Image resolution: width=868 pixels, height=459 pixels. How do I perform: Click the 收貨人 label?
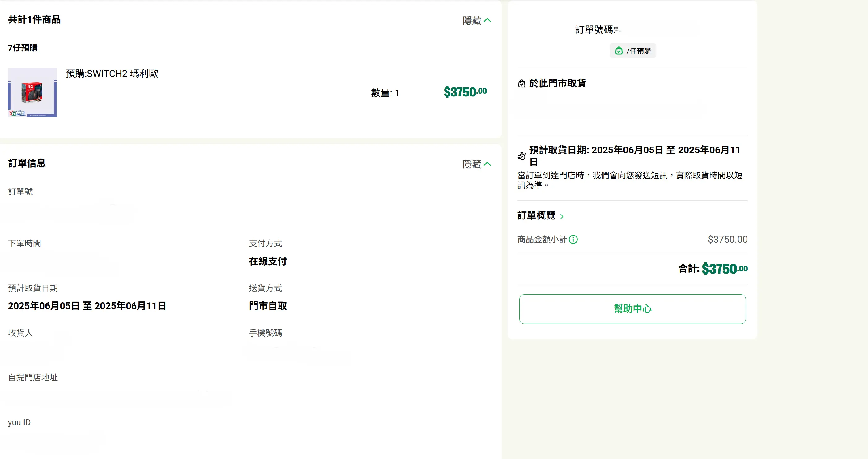(20, 333)
